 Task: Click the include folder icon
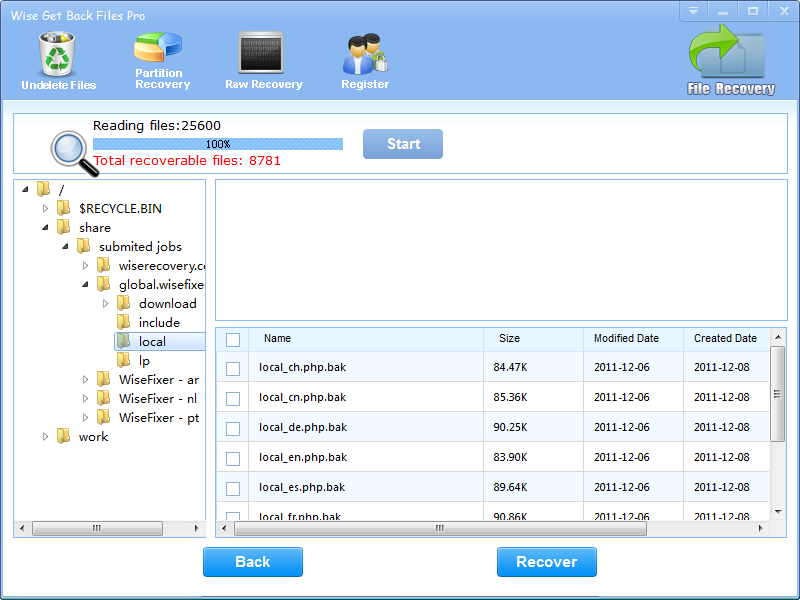pos(123,322)
